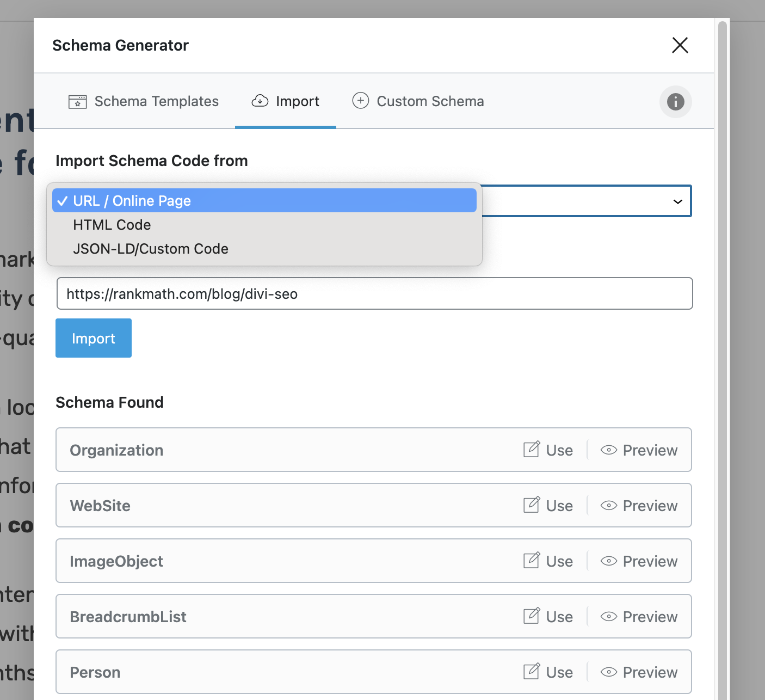Click the Import Schema Code from label
This screenshot has height=700, width=765.
coord(152,161)
